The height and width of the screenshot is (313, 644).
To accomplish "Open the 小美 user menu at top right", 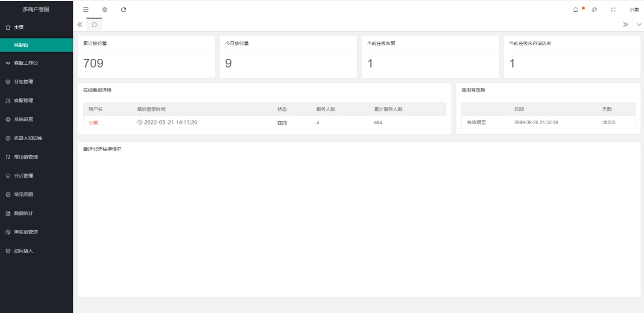I will pos(633,10).
